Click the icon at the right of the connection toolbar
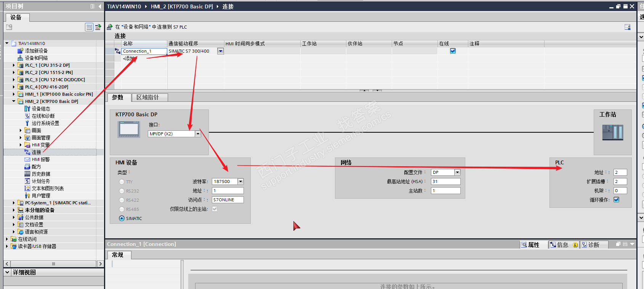This screenshot has height=289, width=644. (627, 27)
